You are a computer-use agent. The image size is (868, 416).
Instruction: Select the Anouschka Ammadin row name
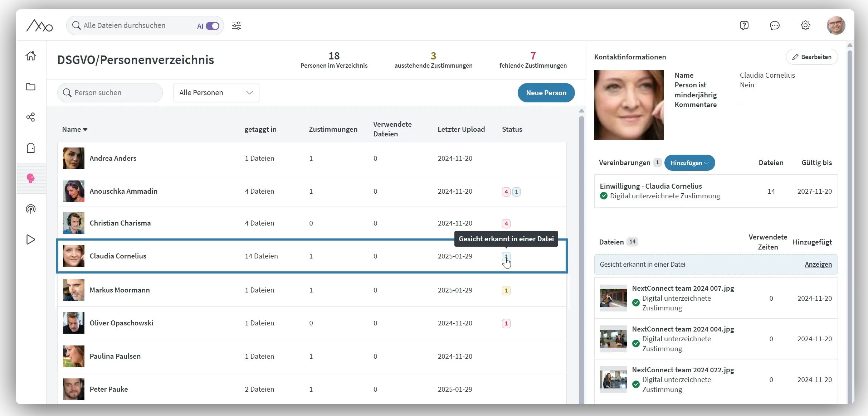click(x=123, y=191)
